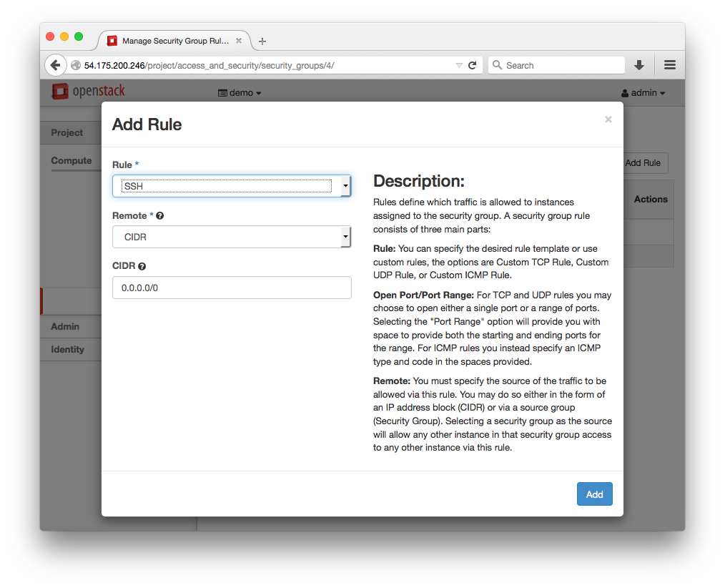Open the Firefox hamburger menu
The height and width of the screenshot is (588, 725).
pyautogui.click(x=670, y=65)
